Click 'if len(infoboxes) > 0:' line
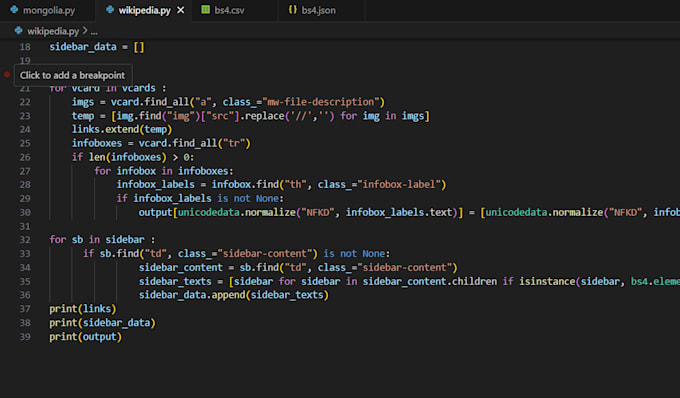Viewport: 680px width, 398px height. (133, 157)
